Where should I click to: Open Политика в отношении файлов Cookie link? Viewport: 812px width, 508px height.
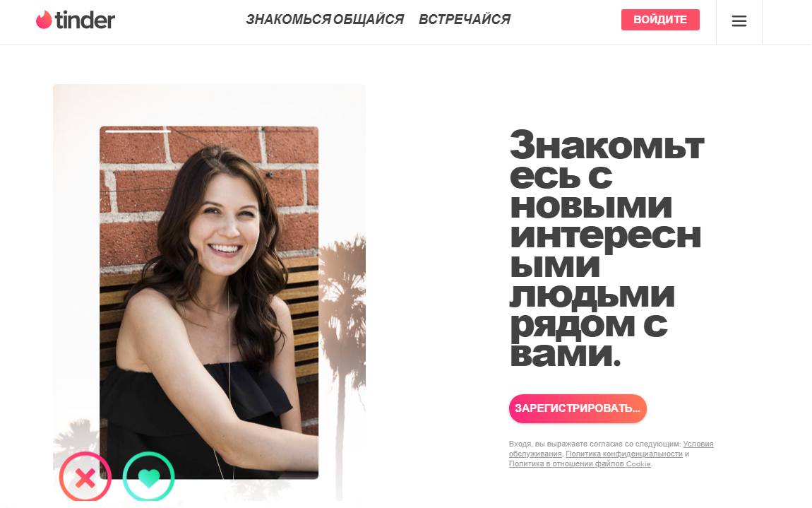pyautogui.click(x=580, y=464)
